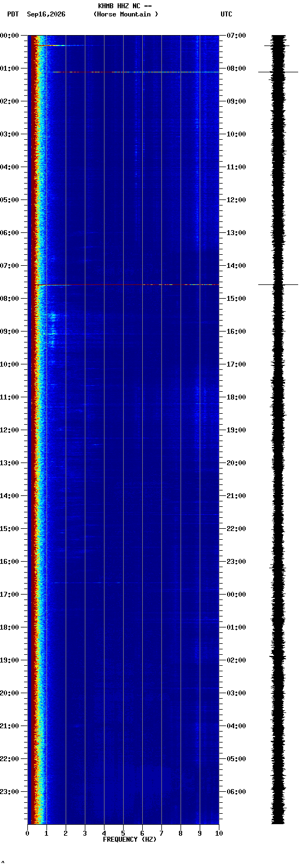
Task: Click the 'PDT' timezone label
Action: tap(13, 14)
